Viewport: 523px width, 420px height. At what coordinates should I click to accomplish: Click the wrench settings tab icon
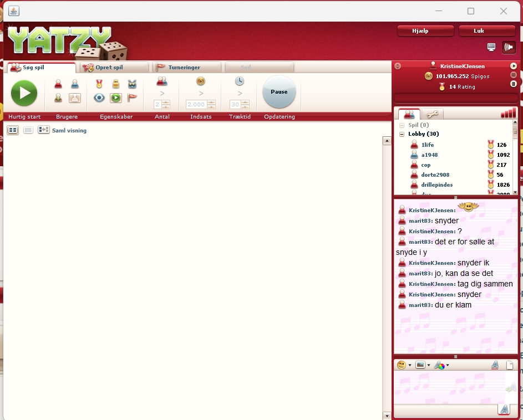[432, 114]
